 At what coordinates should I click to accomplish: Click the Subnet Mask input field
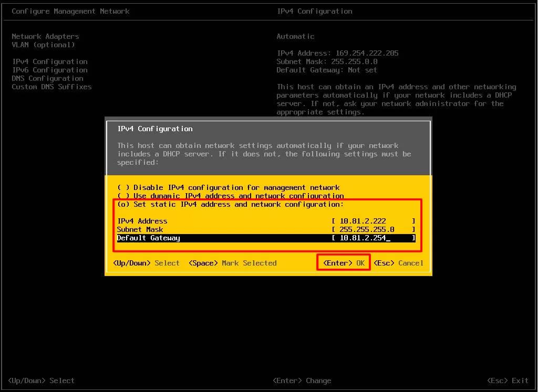point(373,229)
